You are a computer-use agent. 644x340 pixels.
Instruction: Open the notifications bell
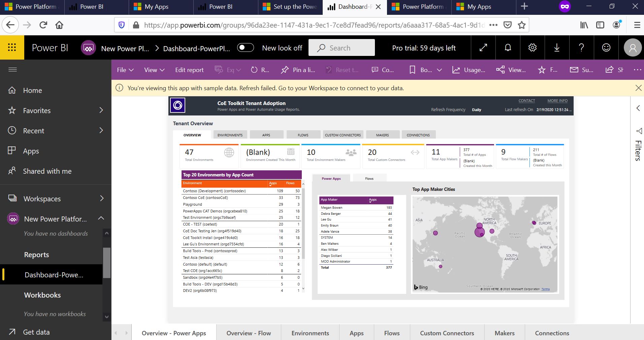point(507,47)
